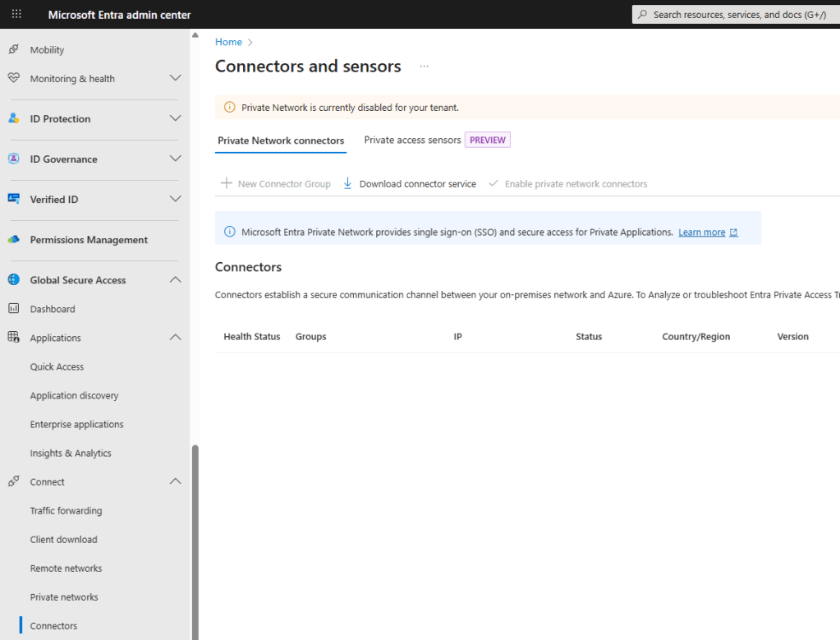The width and height of the screenshot is (840, 640).
Task: Open Traffic forwarding in sidebar
Action: [66, 510]
